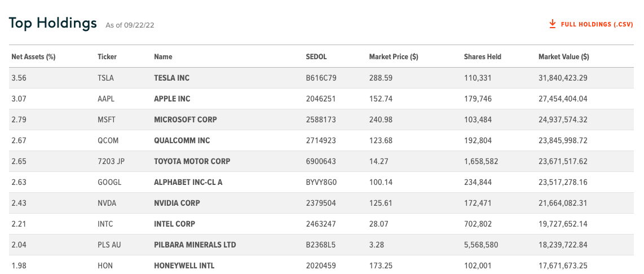Viewport: 644px width, 274px height.
Task: Click the AAPL ticker cell
Action: click(106, 99)
